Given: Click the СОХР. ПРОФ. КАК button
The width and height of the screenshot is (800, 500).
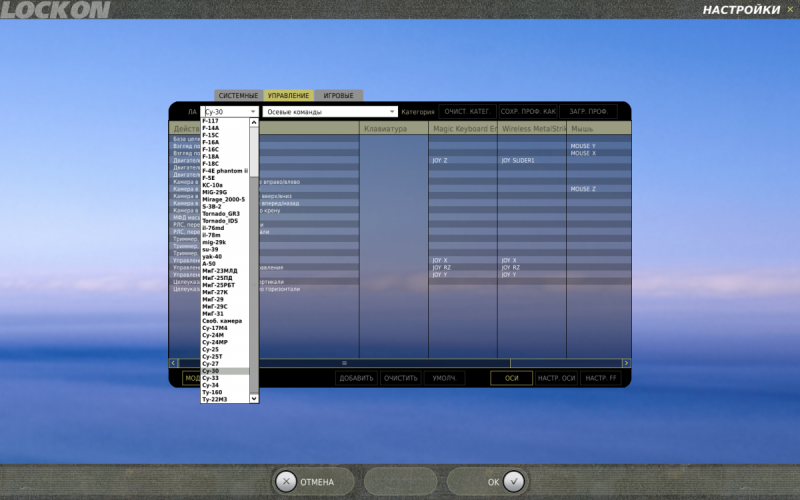Looking at the screenshot, I should [x=528, y=111].
